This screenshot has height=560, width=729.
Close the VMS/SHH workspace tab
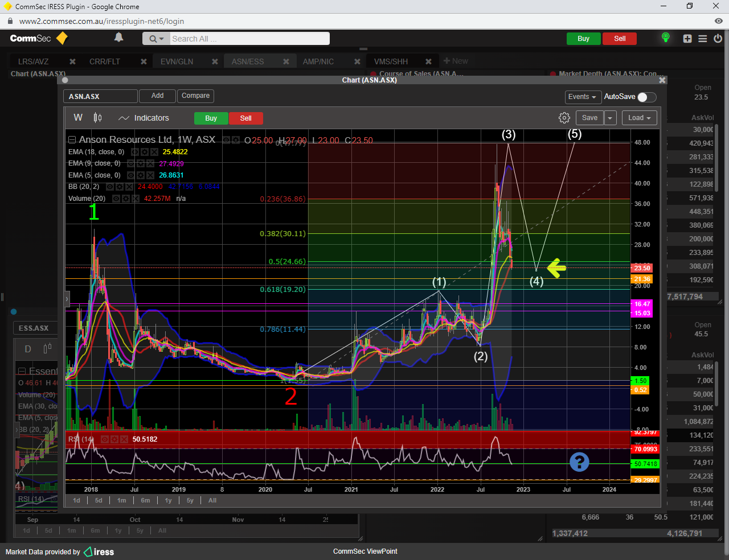click(x=428, y=61)
